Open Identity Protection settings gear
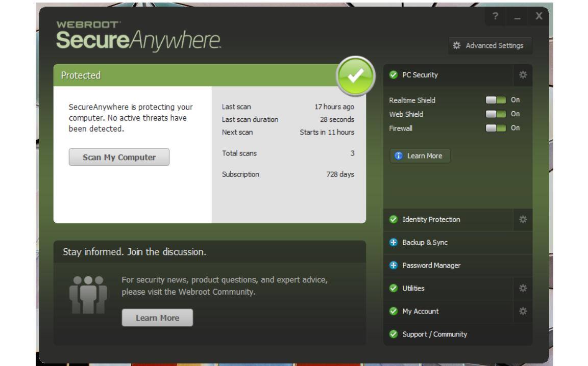 (523, 220)
